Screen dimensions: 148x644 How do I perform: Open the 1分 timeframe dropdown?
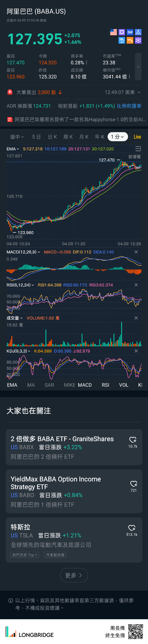pyautogui.click(x=117, y=137)
